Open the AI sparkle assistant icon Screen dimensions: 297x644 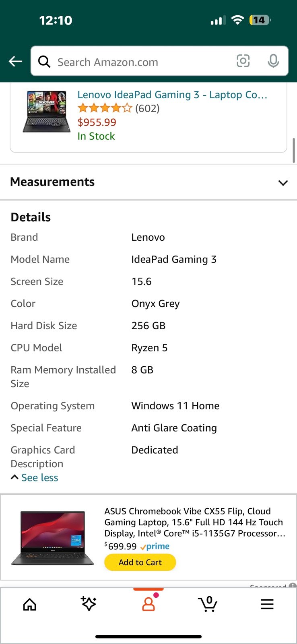point(89,604)
